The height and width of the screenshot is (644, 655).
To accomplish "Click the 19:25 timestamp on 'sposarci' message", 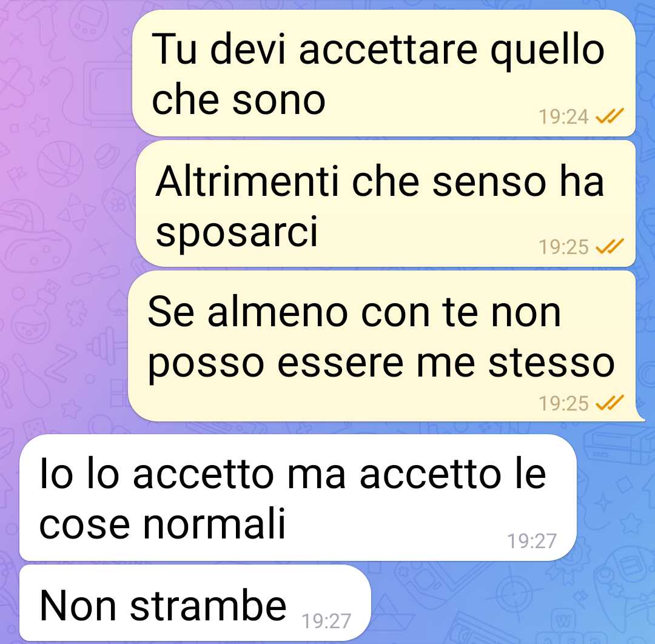I will point(563,247).
